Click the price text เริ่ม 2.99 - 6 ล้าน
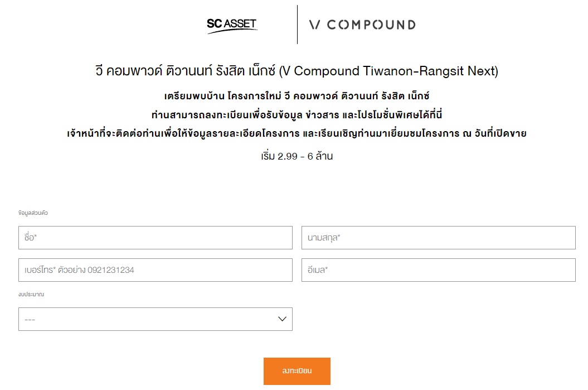The width and height of the screenshot is (588, 390). 297,156
